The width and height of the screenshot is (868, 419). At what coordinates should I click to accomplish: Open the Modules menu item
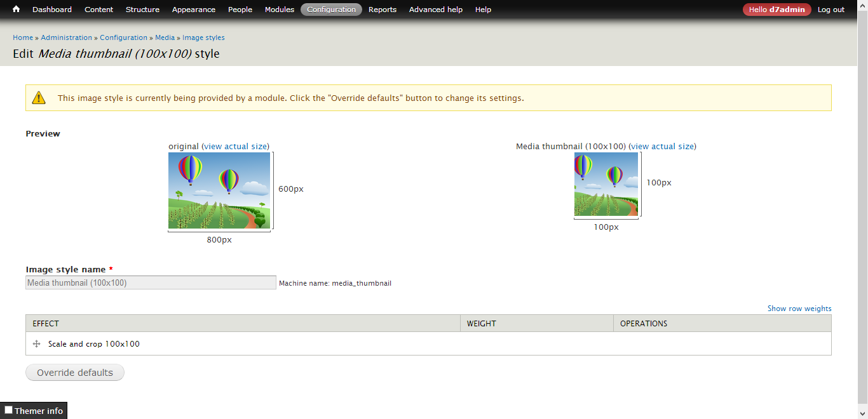coord(280,10)
